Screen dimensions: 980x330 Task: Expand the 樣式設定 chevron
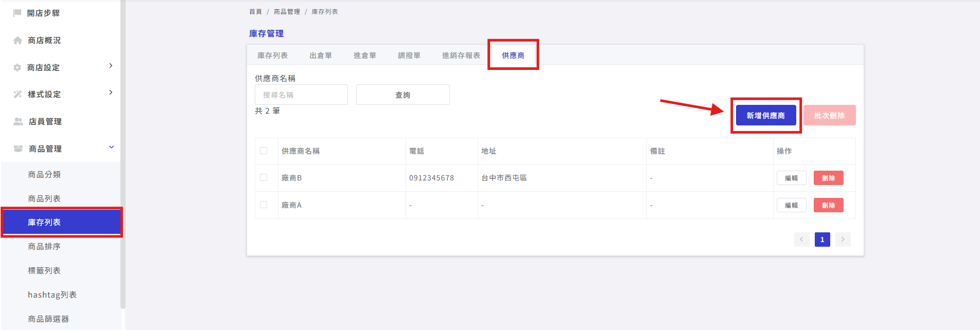111,93
